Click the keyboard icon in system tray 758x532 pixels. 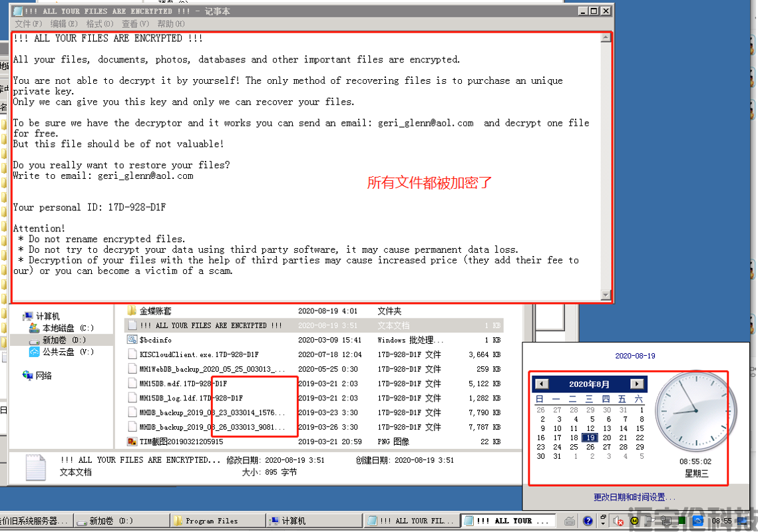570,521
